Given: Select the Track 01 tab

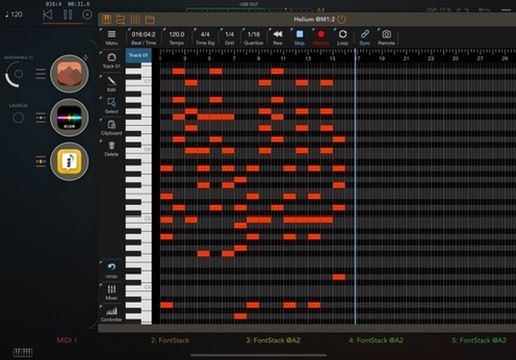Looking at the screenshot, I should coord(138,55).
